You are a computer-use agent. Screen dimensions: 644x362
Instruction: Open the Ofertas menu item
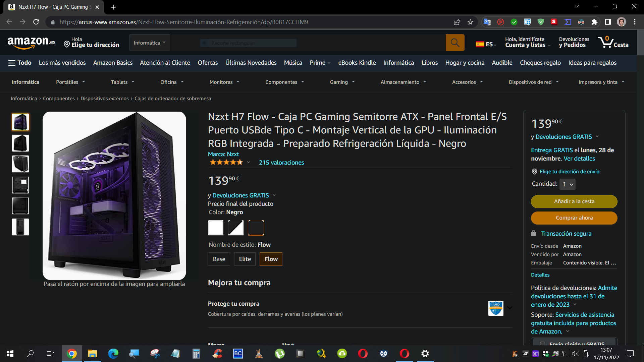click(208, 63)
